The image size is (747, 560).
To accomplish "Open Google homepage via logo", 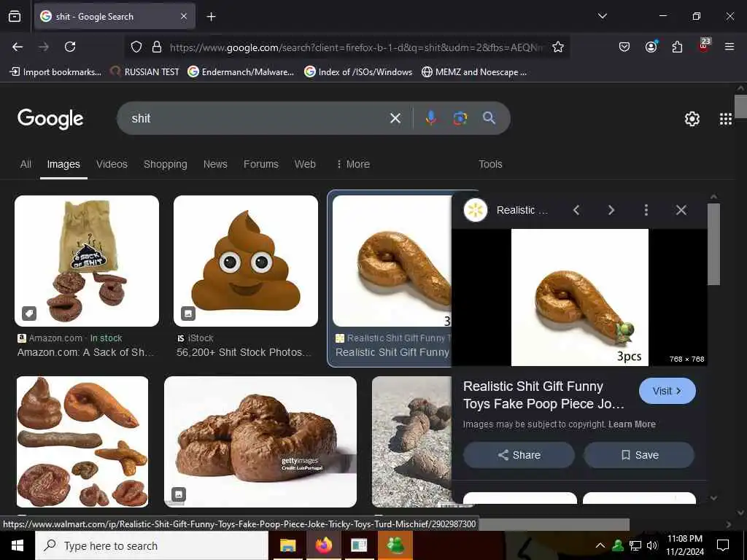I will (x=50, y=119).
